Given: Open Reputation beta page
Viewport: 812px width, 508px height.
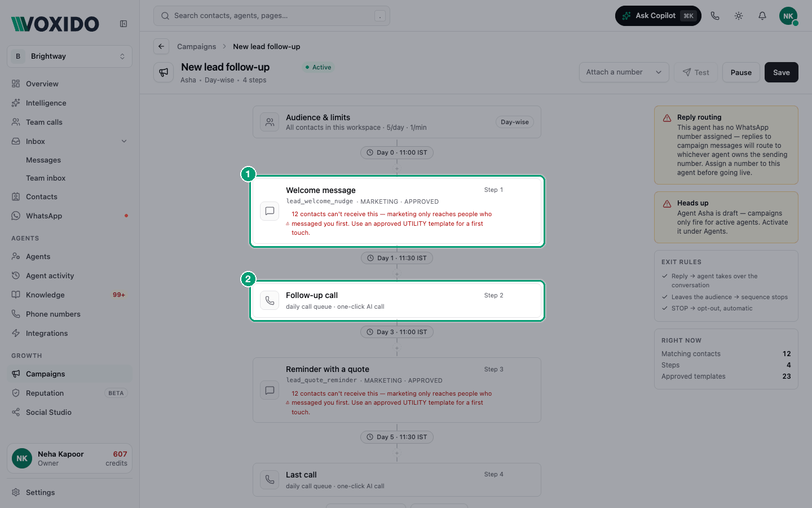Looking at the screenshot, I should [x=69, y=393].
